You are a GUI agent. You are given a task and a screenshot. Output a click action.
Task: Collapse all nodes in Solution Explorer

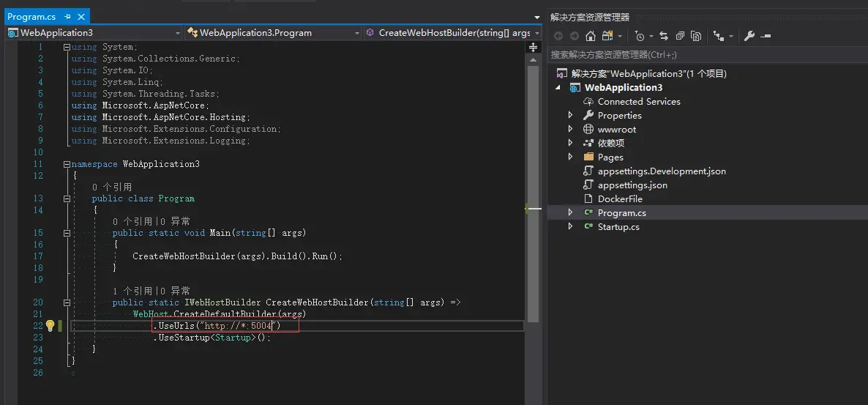tap(681, 36)
